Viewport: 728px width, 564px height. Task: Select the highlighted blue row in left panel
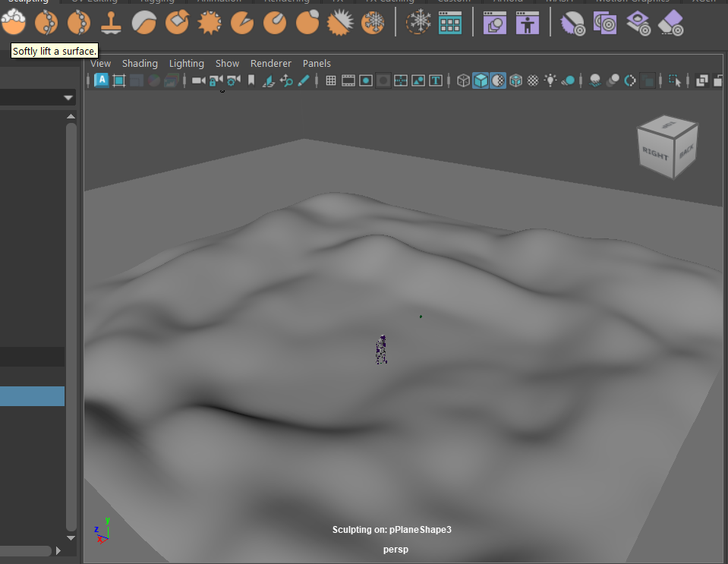[32, 396]
